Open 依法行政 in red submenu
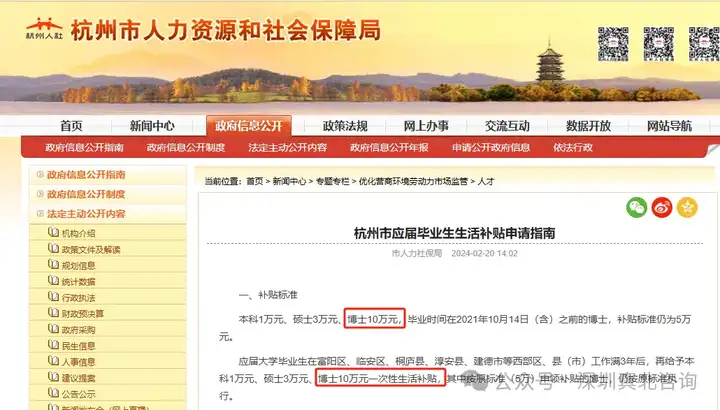720x410 pixels. [573, 147]
